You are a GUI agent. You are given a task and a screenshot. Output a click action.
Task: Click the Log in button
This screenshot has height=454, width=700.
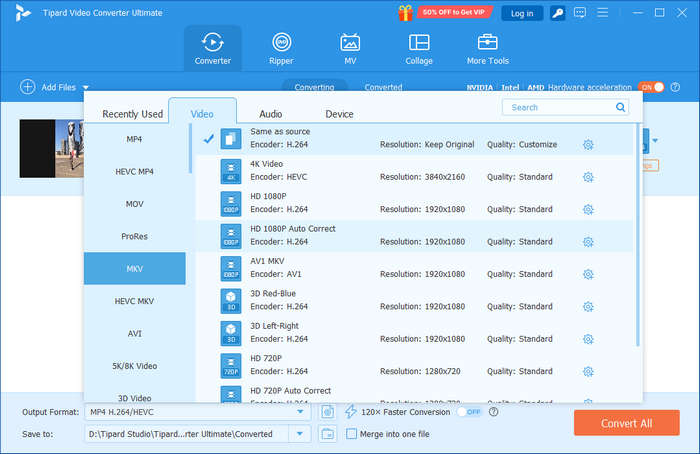click(522, 13)
